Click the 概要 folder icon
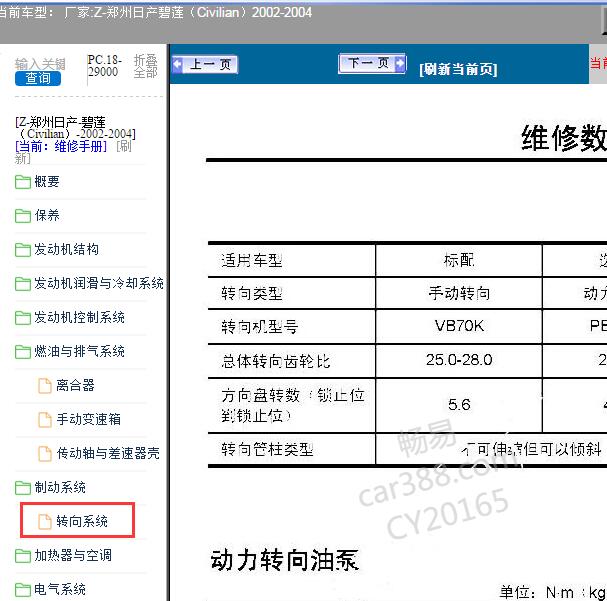This screenshot has width=607, height=601. pyautogui.click(x=23, y=182)
